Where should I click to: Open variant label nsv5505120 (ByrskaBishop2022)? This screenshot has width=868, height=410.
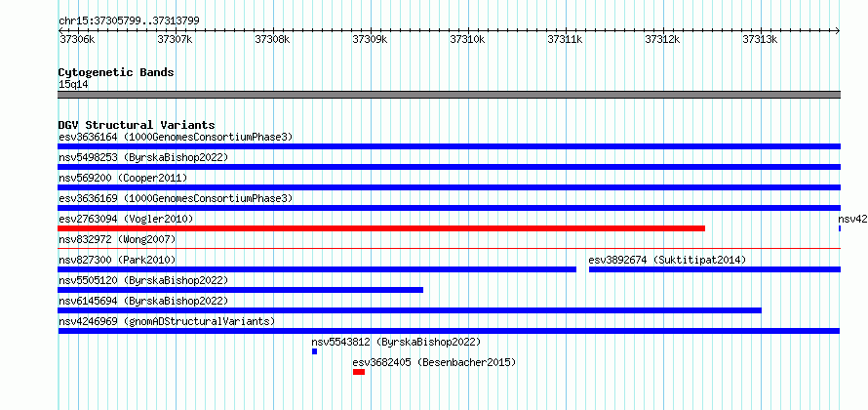(143, 280)
